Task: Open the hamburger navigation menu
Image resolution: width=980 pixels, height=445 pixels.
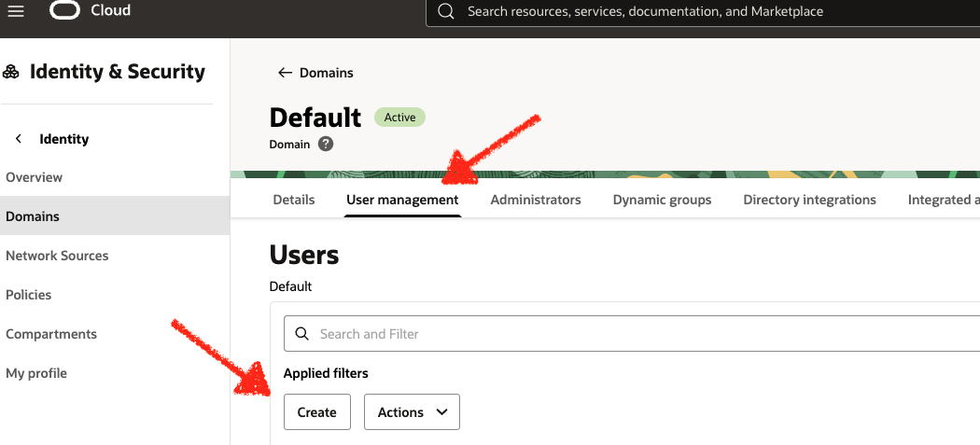Action: pyautogui.click(x=16, y=11)
